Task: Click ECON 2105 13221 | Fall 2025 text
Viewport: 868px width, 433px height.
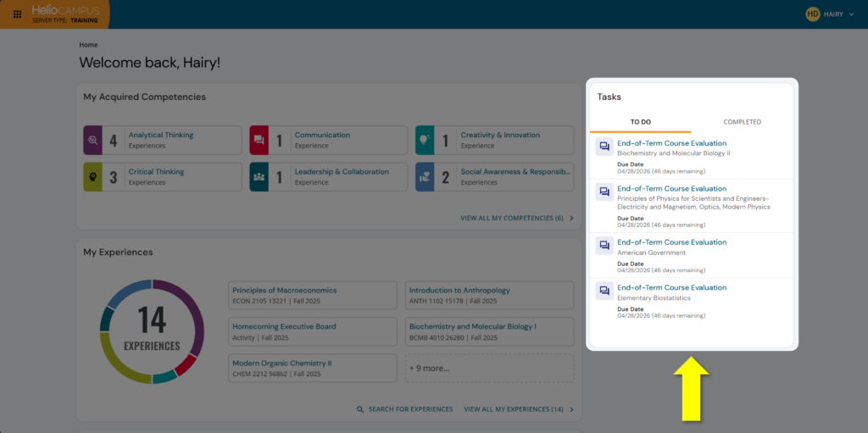Action: pos(276,301)
